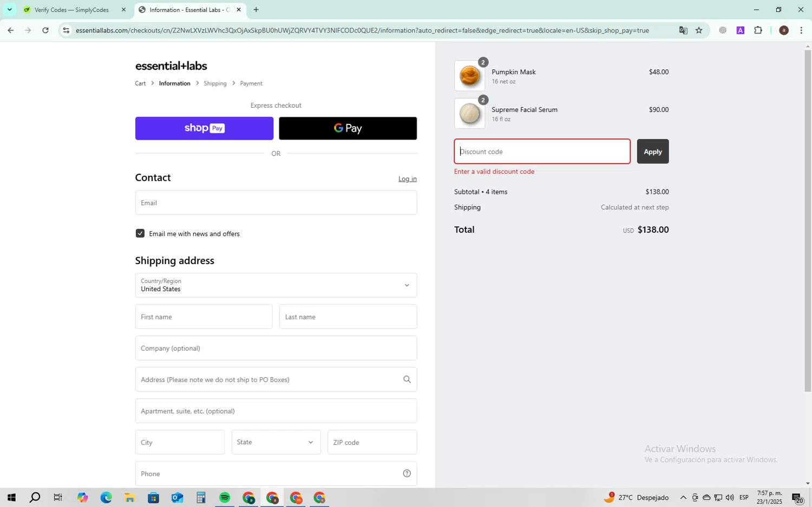The width and height of the screenshot is (812, 507).
Task: Open the Chrome profile avatar
Action: tap(783, 30)
